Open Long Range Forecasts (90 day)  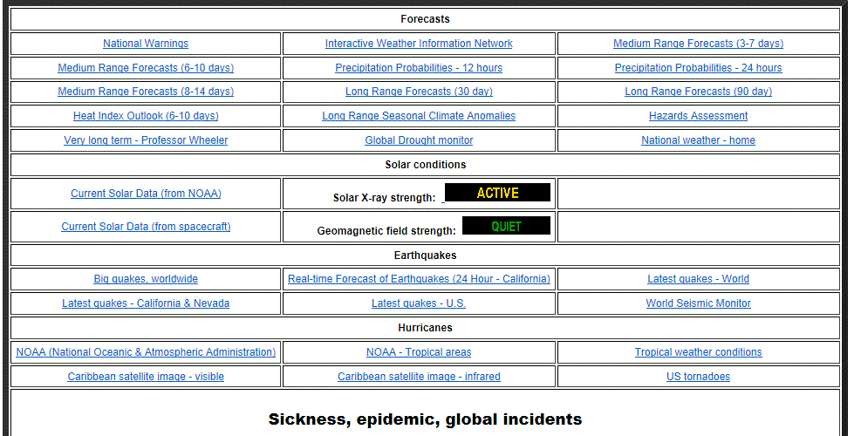[698, 92]
